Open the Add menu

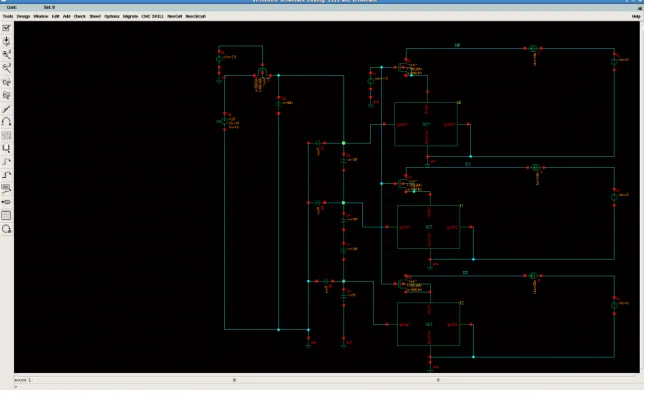tap(66, 16)
